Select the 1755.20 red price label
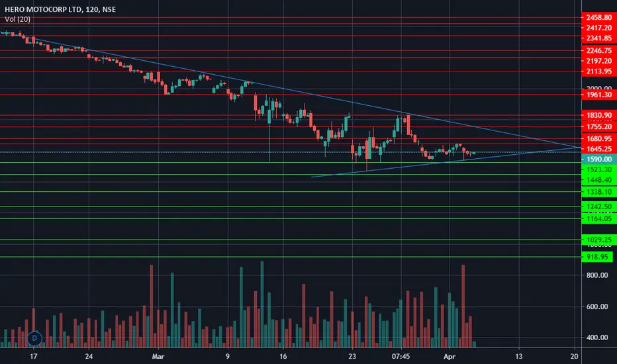 click(599, 126)
